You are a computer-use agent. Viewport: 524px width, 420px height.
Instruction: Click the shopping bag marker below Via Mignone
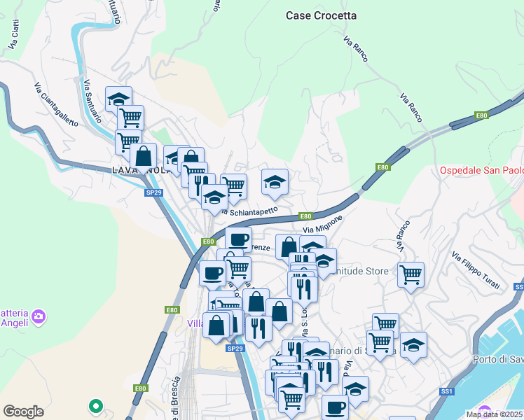(x=289, y=247)
